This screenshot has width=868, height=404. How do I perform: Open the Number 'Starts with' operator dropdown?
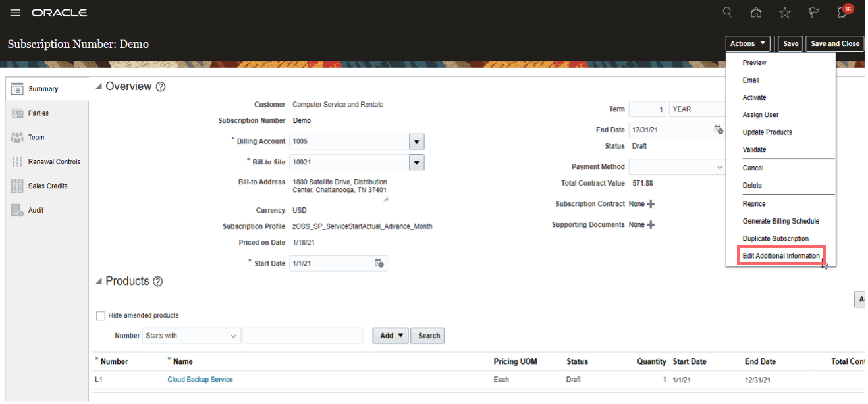tap(192, 336)
